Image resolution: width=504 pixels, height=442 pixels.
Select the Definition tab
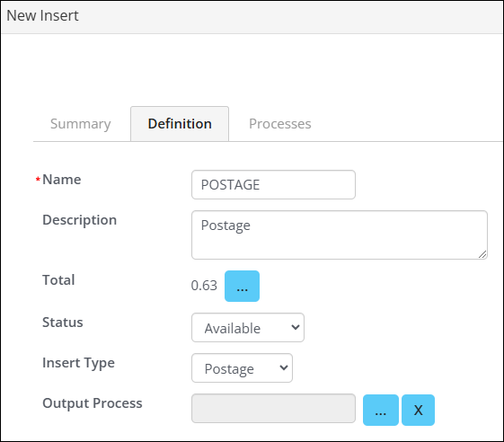(180, 124)
